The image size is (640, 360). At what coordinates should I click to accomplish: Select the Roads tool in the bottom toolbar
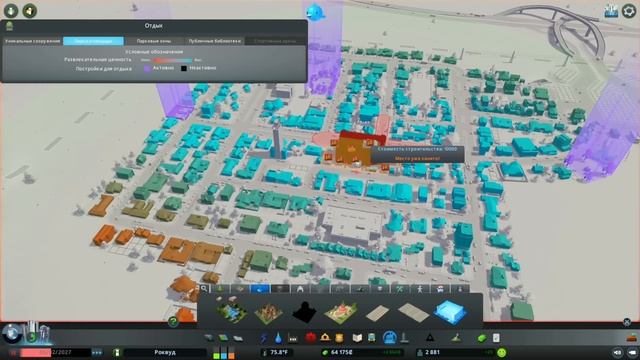209,338
